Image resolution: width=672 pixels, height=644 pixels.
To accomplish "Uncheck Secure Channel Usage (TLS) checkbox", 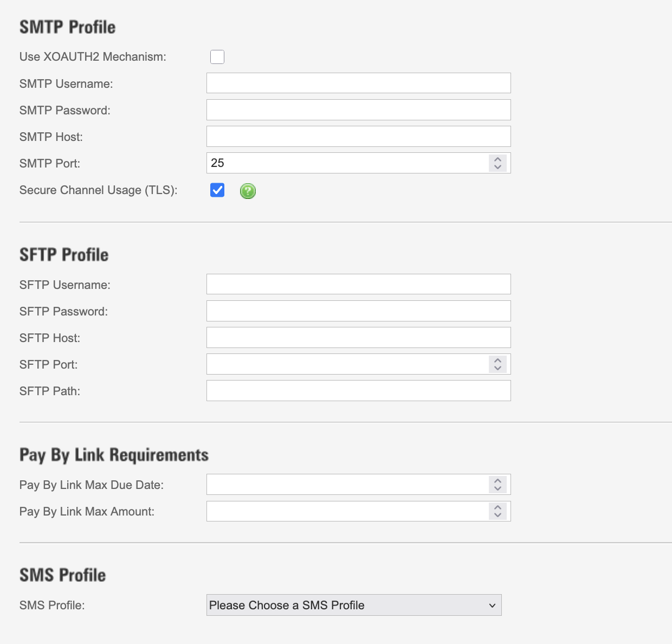I will 217,190.
